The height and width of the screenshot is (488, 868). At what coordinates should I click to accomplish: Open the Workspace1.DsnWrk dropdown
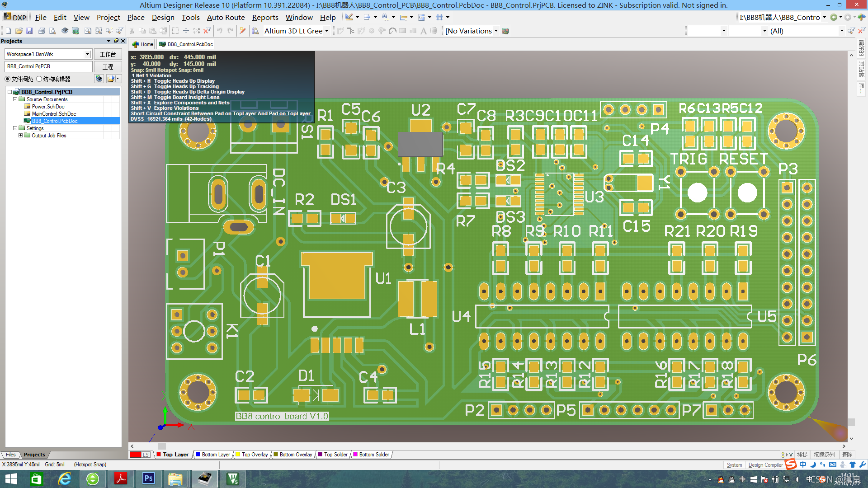(87, 54)
